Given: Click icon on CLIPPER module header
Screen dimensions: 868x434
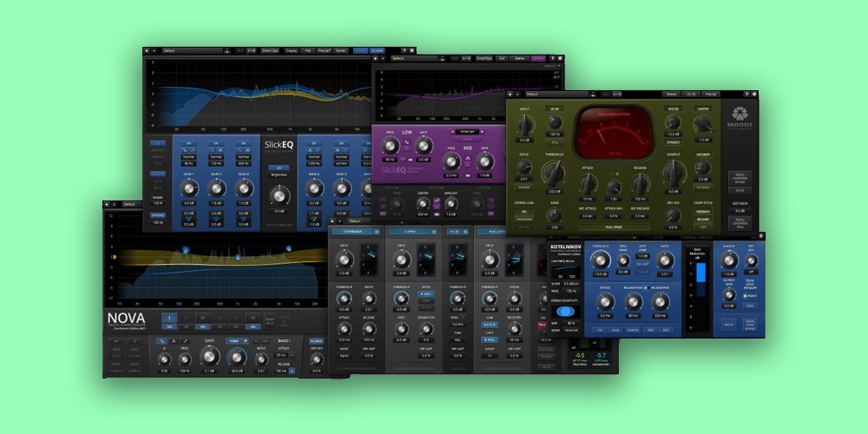Looking at the screenshot, I should tap(436, 232).
